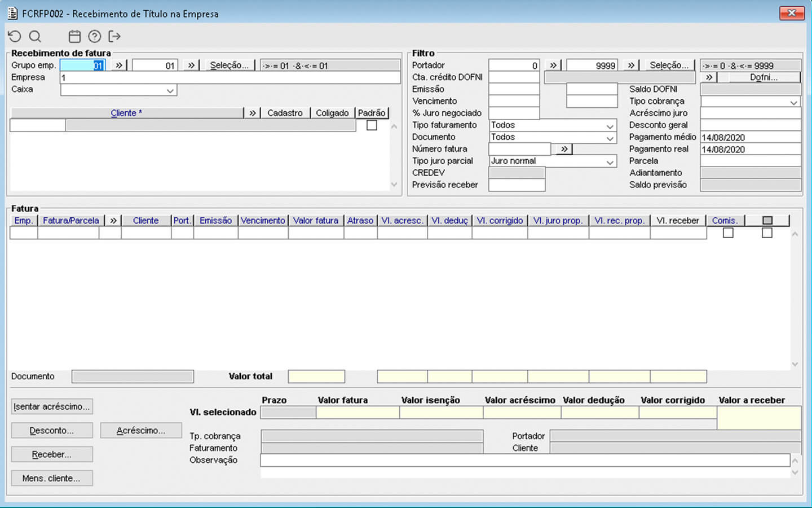Toggle the select-all checkbox in Fatura header
The image size is (812, 508).
point(767,221)
